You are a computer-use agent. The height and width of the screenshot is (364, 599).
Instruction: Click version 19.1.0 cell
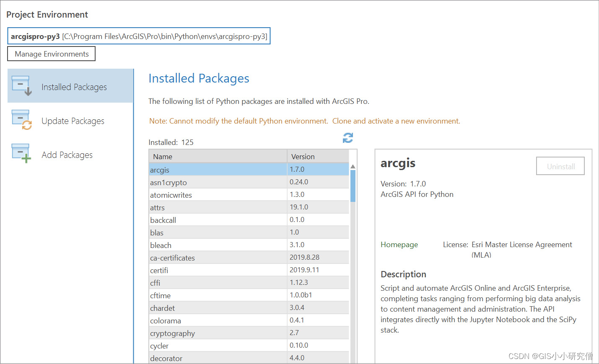click(x=318, y=207)
